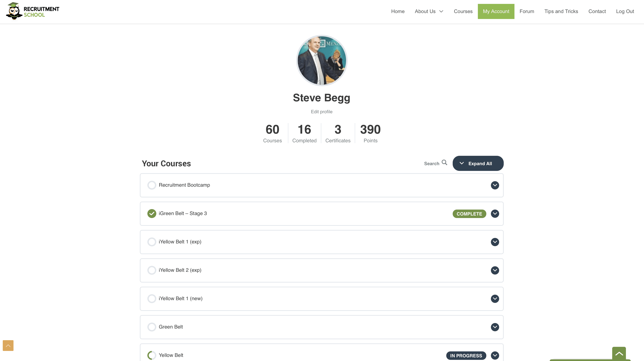Click the Edit profile link

point(322,112)
